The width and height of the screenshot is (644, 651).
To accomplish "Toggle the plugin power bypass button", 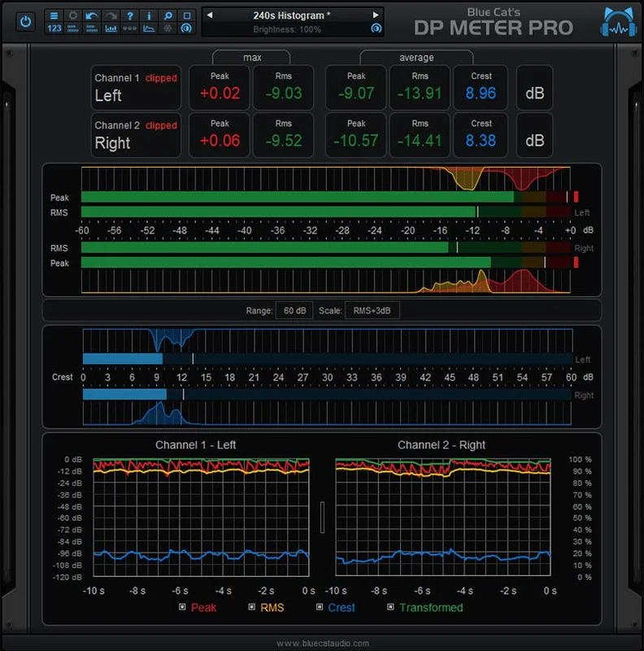I will click(x=25, y=22).
